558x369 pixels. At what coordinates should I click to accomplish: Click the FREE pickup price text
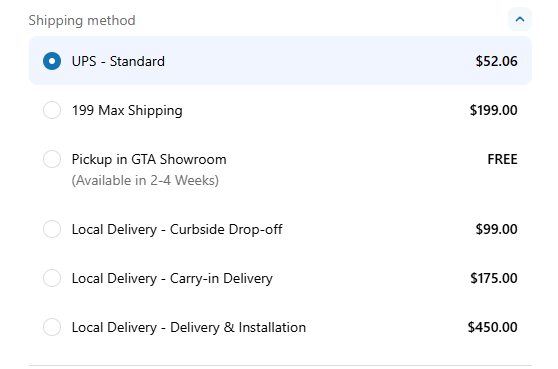point(502,159)
